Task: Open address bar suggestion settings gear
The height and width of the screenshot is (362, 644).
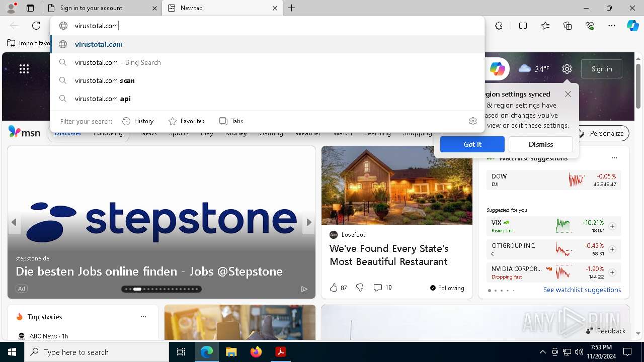Action: click(472, 121)
